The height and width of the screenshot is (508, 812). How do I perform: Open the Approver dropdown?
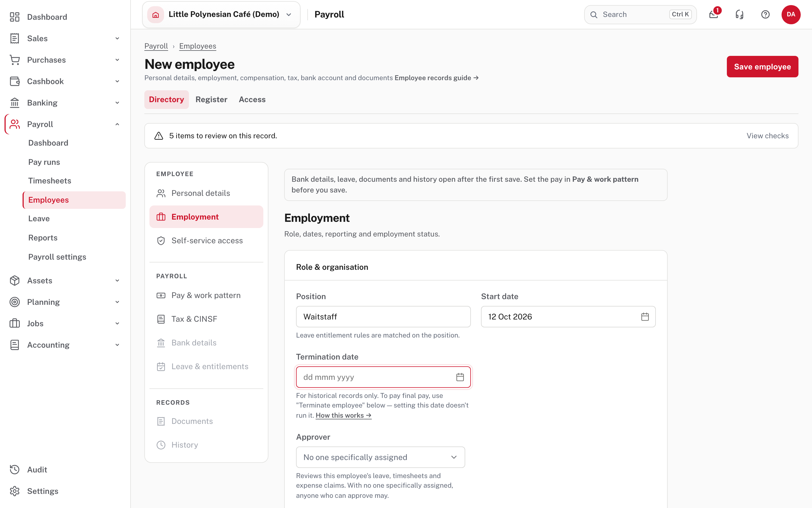coord(381,457)
